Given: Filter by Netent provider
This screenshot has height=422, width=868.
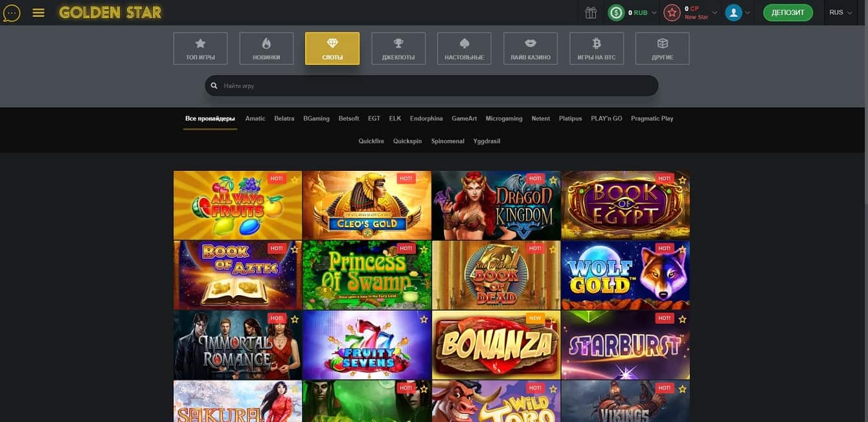Looking at the screenshot, I should [540, 118].
